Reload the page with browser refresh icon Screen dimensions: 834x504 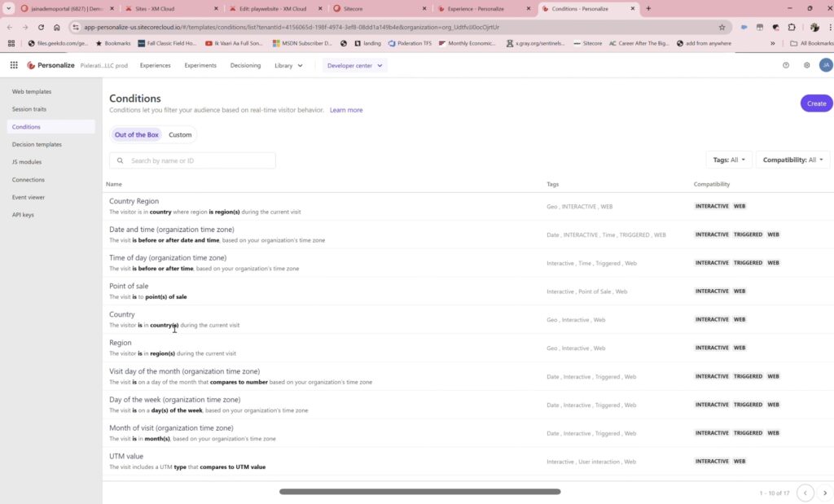pyautogui.click(x=41, y=27)
